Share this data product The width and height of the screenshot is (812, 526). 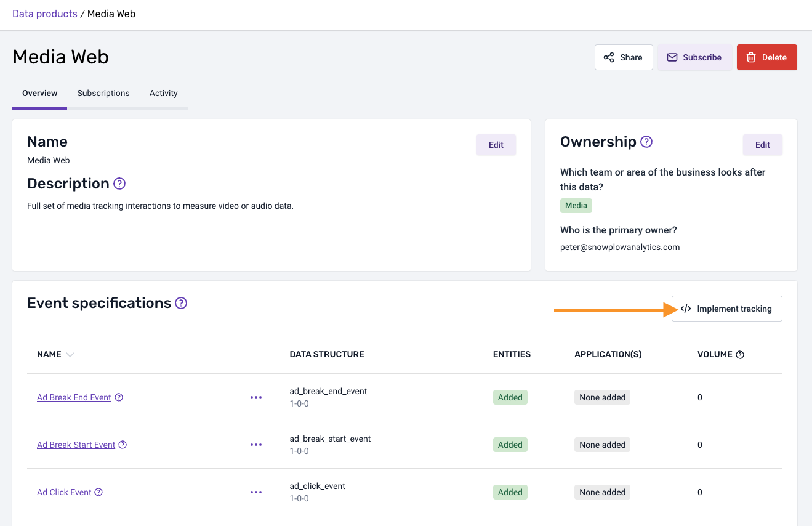point(623,57)
